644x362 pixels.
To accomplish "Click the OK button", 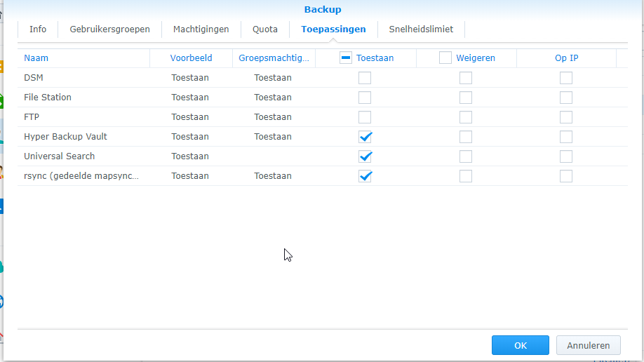I will point(521,345).
